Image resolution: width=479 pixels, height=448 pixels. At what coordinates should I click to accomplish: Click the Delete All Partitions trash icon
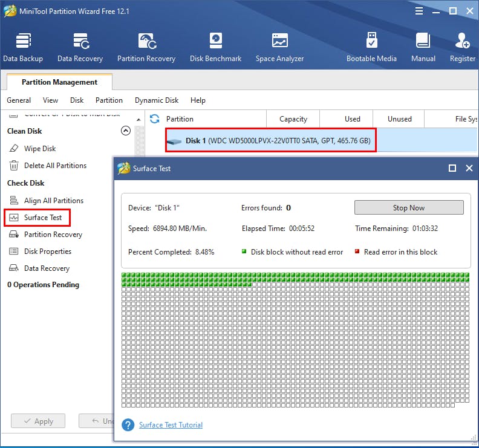pos(14,166)
